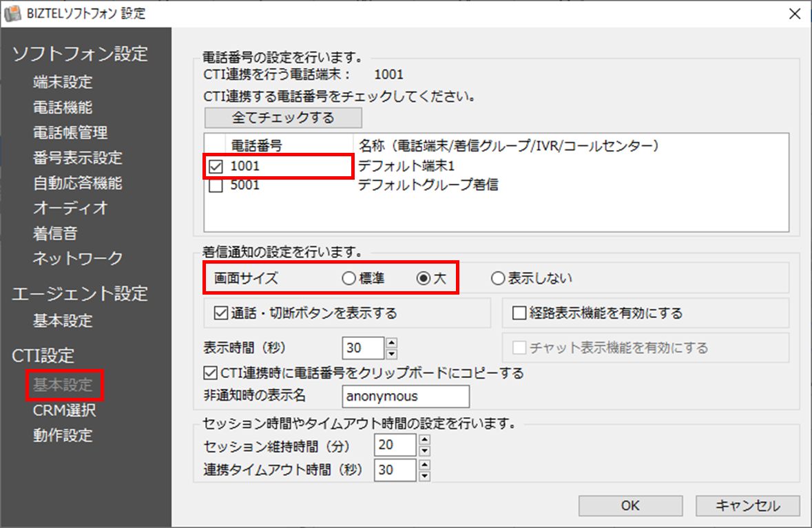Decrease 表示時間 with the down arrow

click(391, 354)
